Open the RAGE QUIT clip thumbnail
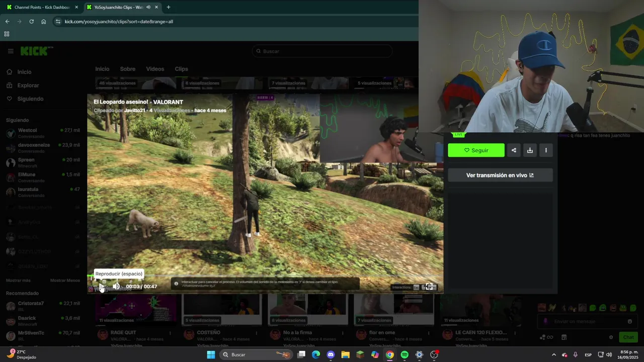Screen dimensions: 644x362 coord(136,310)
